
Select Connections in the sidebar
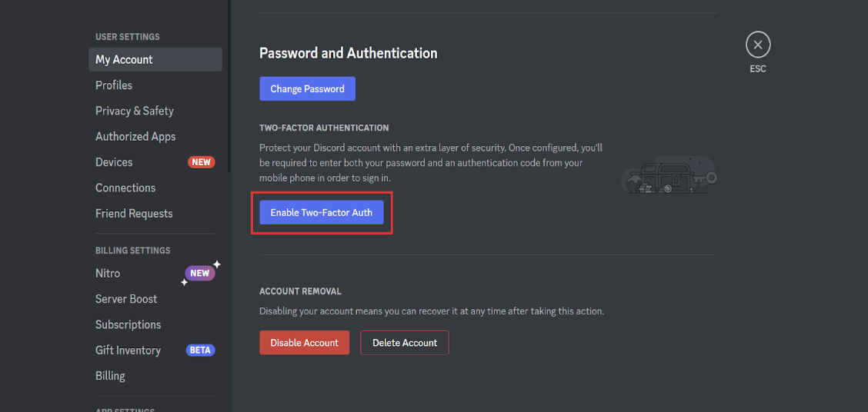pos(125,188)
